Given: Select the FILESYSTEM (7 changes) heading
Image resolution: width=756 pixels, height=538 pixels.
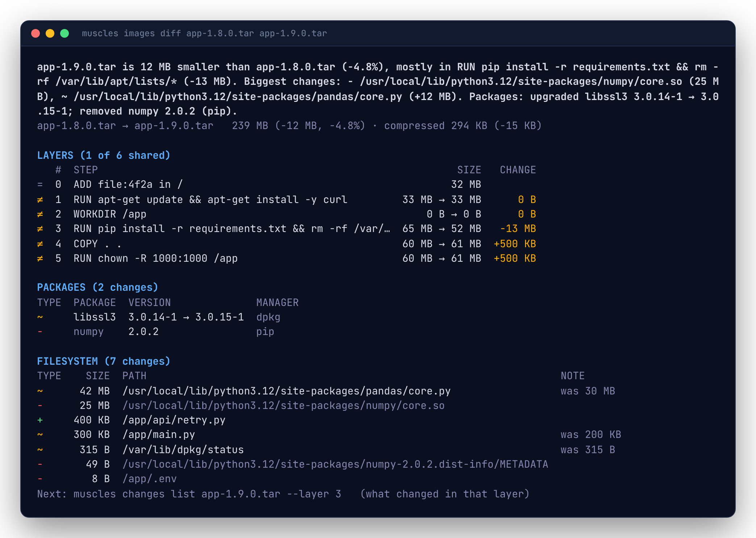Looking at the screenshot, I should (x=104, y=361).
